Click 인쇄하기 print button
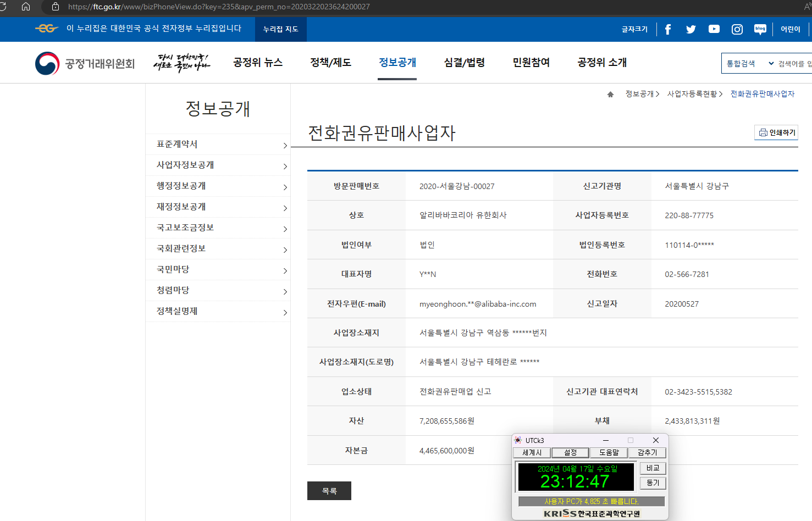The height and width of the screenshot is (521, 812). pyautogui.click(x=776, y=132)
